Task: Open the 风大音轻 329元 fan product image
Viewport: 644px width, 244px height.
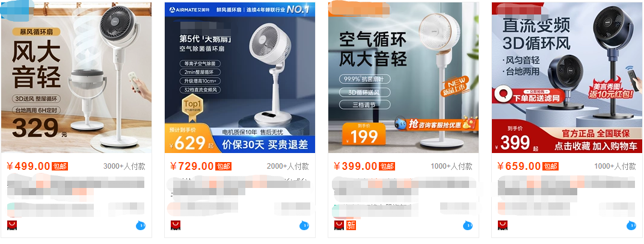Action: [x=76, y=77]
